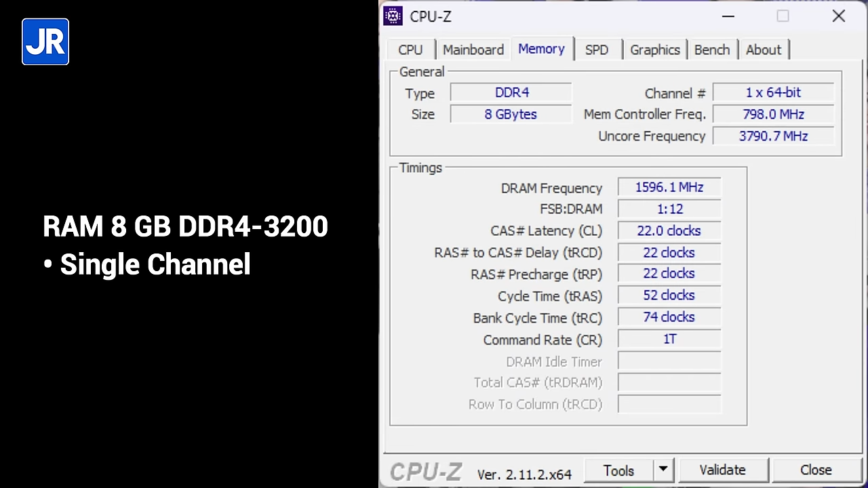The width and height of the screenshot is (868, 488).
Task: Open the Mainboard tab
Action: click(473, 50)
